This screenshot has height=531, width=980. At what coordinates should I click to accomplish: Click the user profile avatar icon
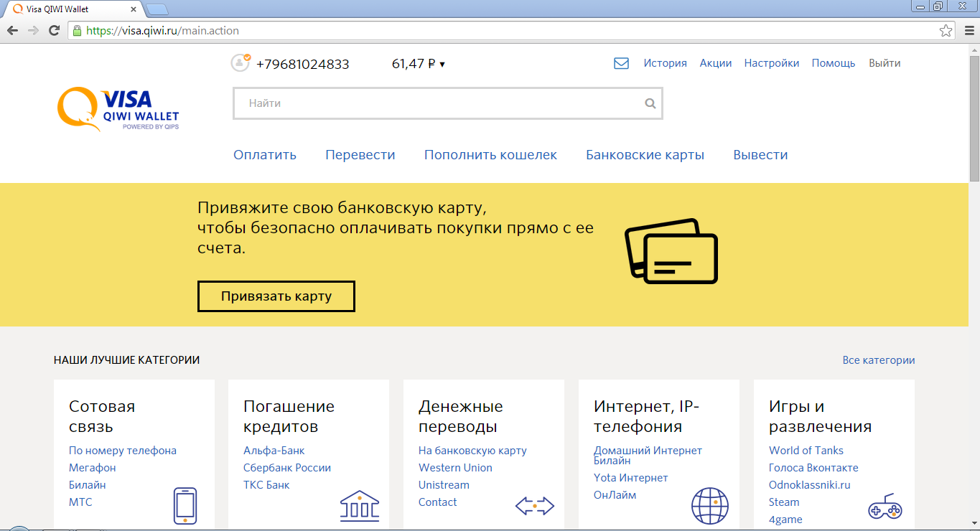pos(241,62)
